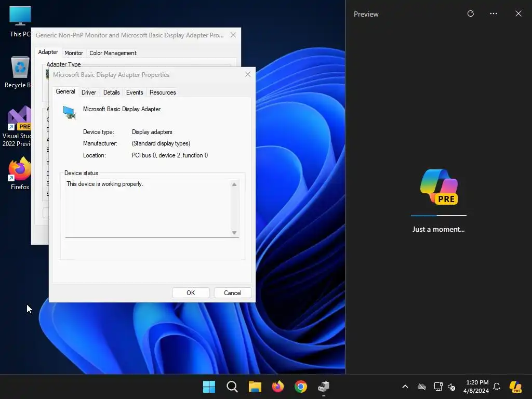
Task: Switch to the Resources tab
Action: (163, 92)
